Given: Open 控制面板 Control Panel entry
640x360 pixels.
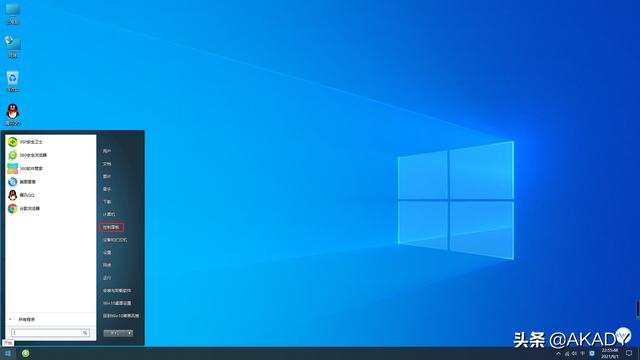Looking at the screenshot, I should 111,227.
